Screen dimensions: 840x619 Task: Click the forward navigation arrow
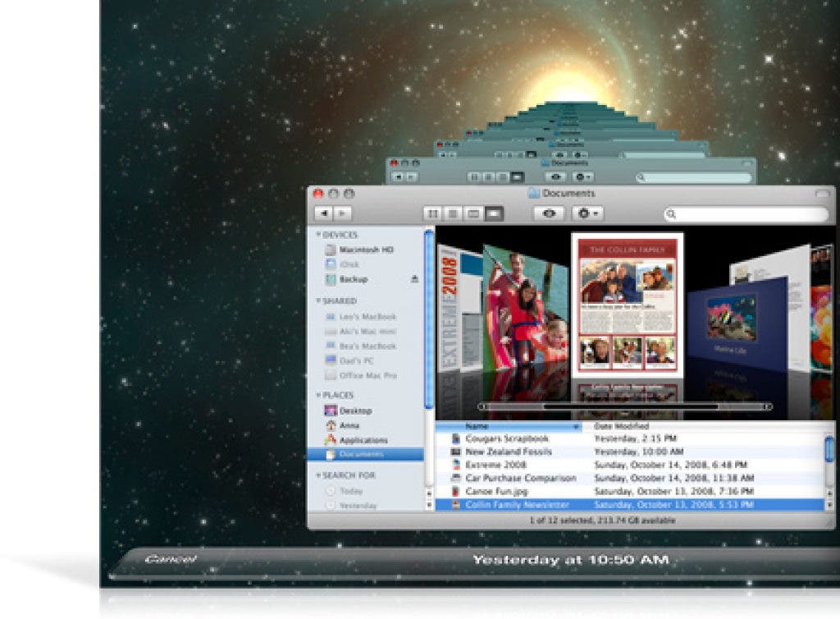tap(342, 213)
